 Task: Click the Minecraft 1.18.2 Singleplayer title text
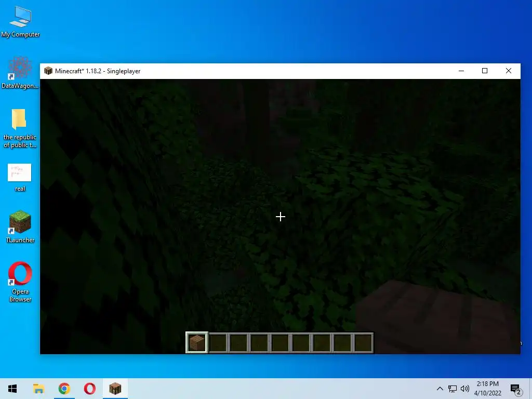(98, 71)
